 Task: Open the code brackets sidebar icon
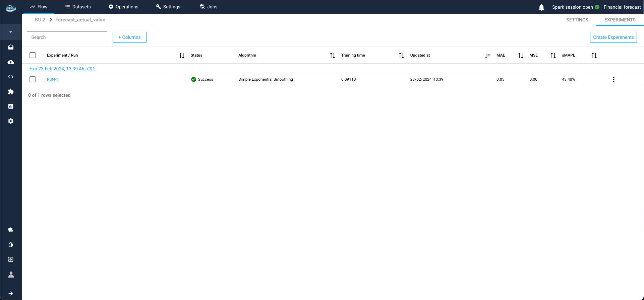pyautogui.click(x=11, y=77)
